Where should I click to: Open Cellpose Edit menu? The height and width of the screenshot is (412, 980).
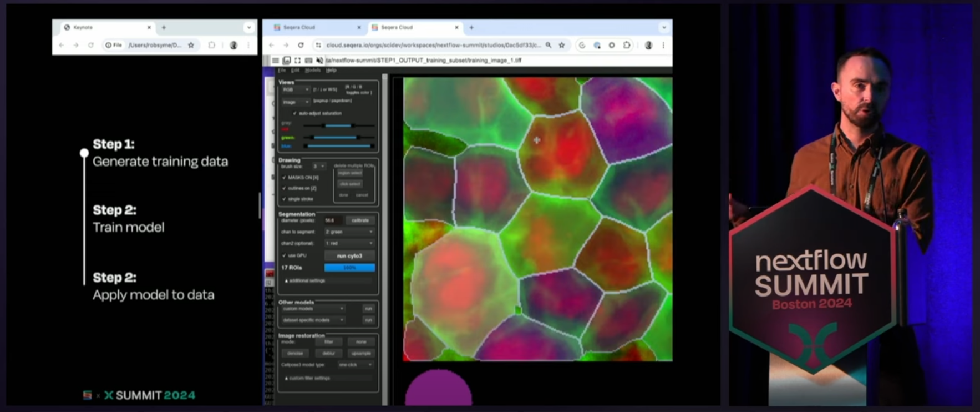click(x=295, y=71)
